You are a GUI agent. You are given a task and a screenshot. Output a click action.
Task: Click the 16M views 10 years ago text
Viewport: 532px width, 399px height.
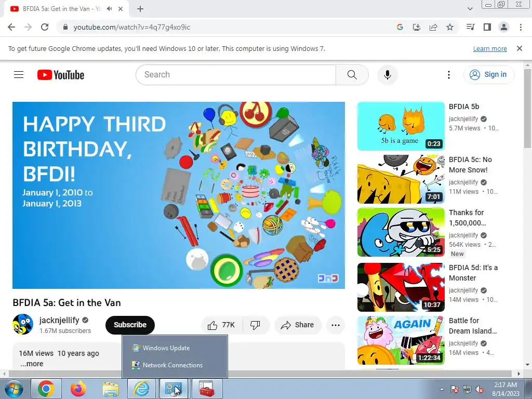(x=59, y=353)
